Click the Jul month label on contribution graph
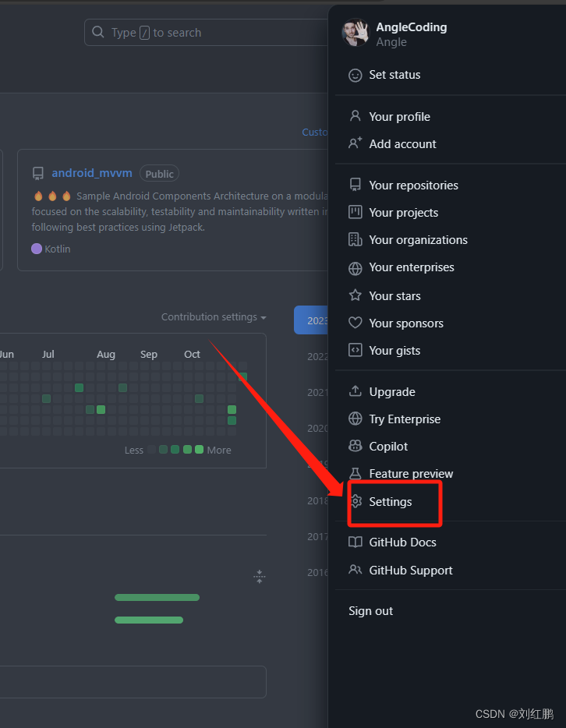566x728 pixels. point(48,354)
